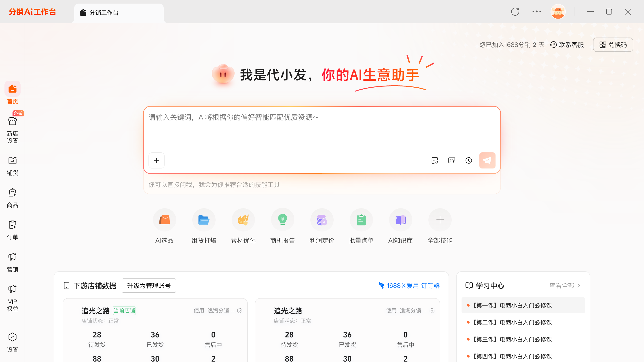The image size is (644, 362).
Task: Click the 当前店铺 tag
Action: (124, 311)
